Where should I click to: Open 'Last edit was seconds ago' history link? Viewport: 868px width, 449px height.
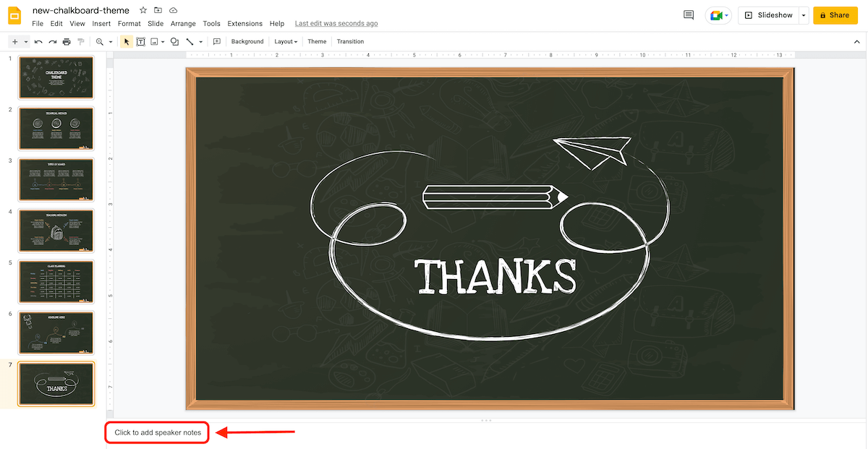tap(336, 24)
